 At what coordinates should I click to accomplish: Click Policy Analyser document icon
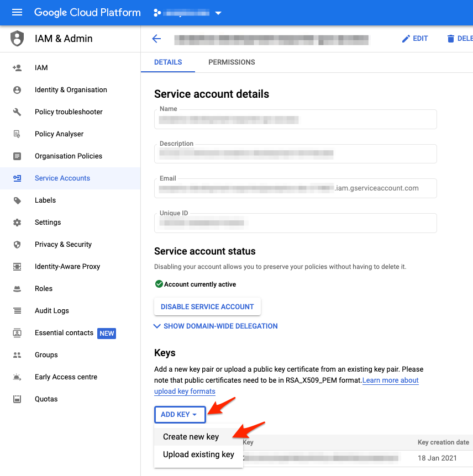click(x=17, y=134)
